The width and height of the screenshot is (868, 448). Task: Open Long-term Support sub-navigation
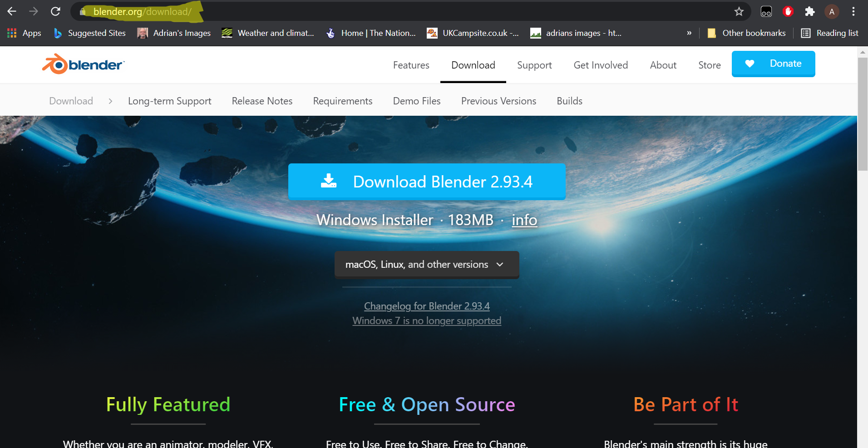pyautogui.click(x=170, y=101)
